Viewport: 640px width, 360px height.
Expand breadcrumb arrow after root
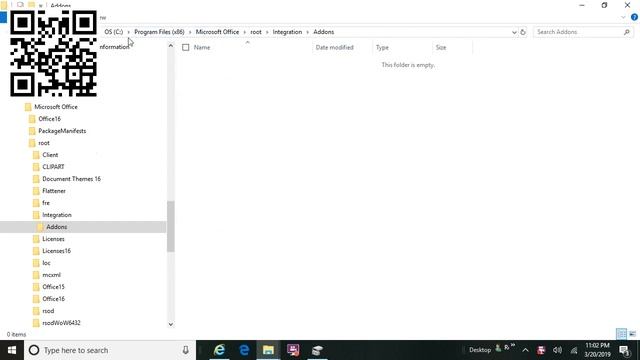coord(267,32)
